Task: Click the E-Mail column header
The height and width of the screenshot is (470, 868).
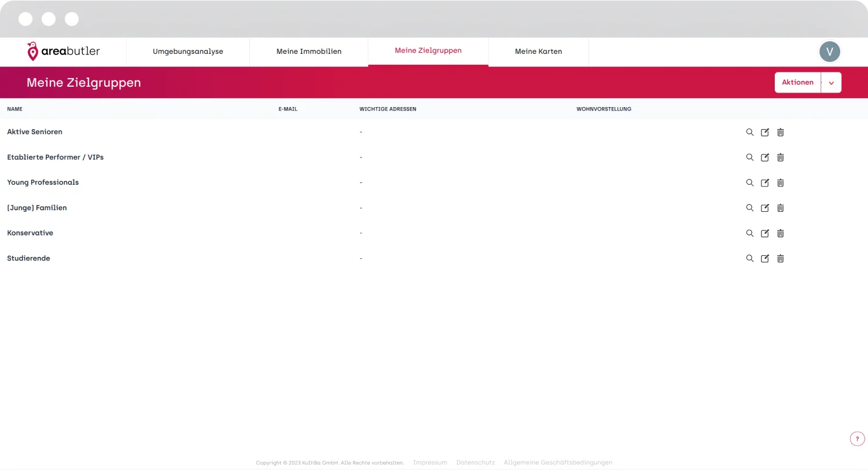Action: coord(288,109)
